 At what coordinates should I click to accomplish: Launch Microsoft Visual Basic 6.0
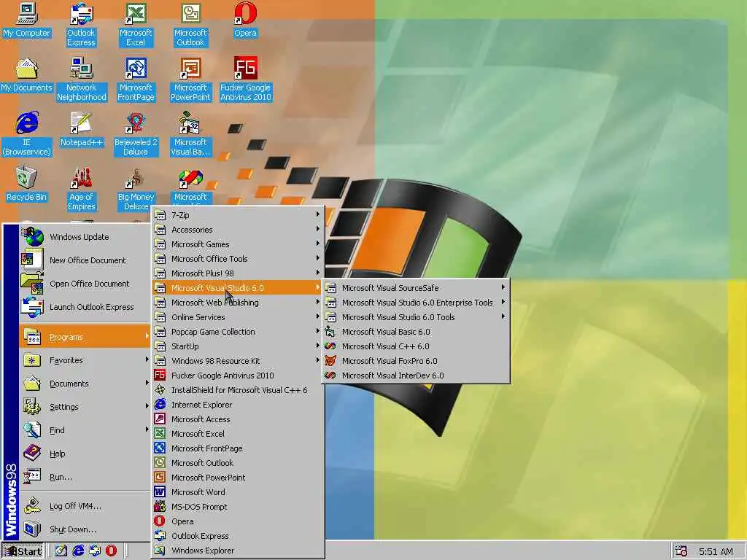(x=415, y=332)
